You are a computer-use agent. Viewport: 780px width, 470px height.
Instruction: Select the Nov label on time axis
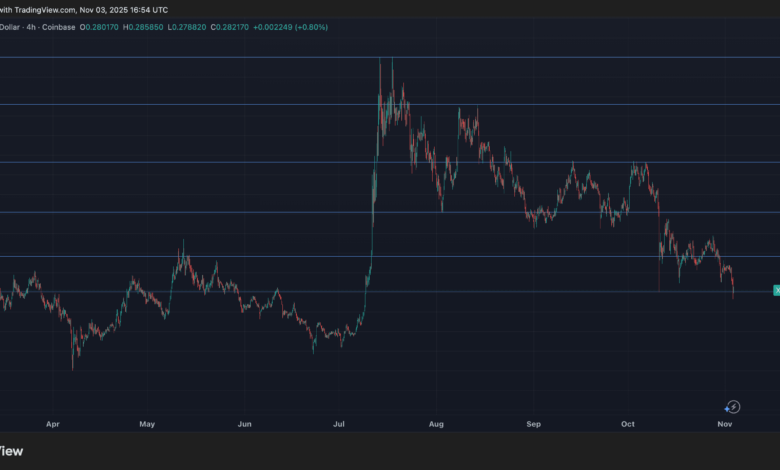pyautogui.click(x=725, y=424)
